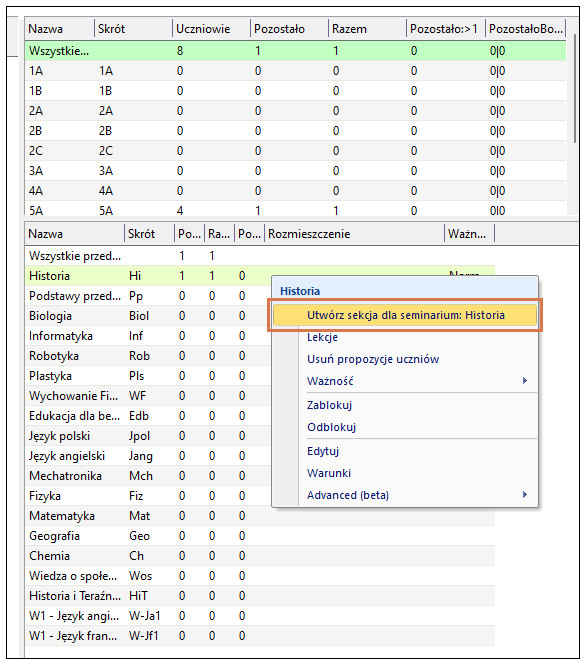Open Lekcje from the context menu

[x=405, y=337]
